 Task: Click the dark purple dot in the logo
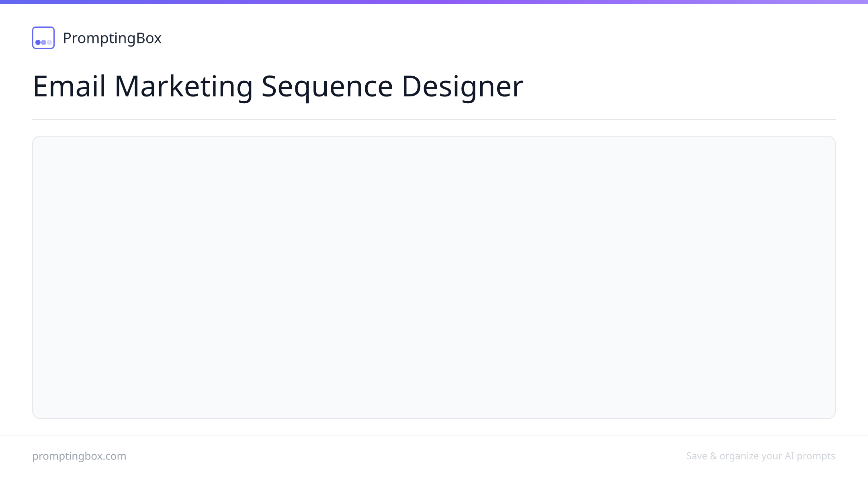click(38, 42)
